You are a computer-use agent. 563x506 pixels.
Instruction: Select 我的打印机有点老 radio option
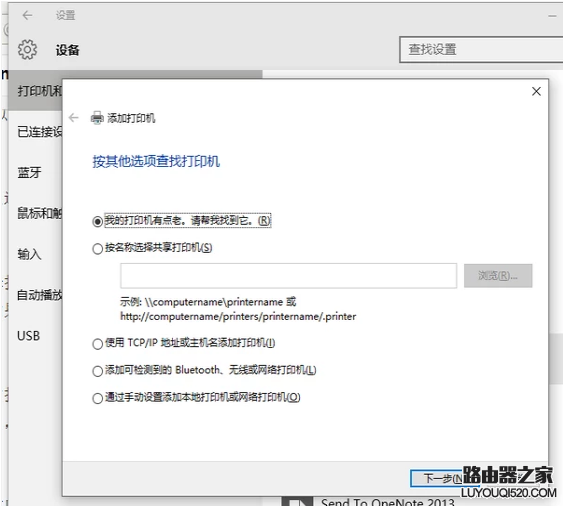click(x=97, y=222)
